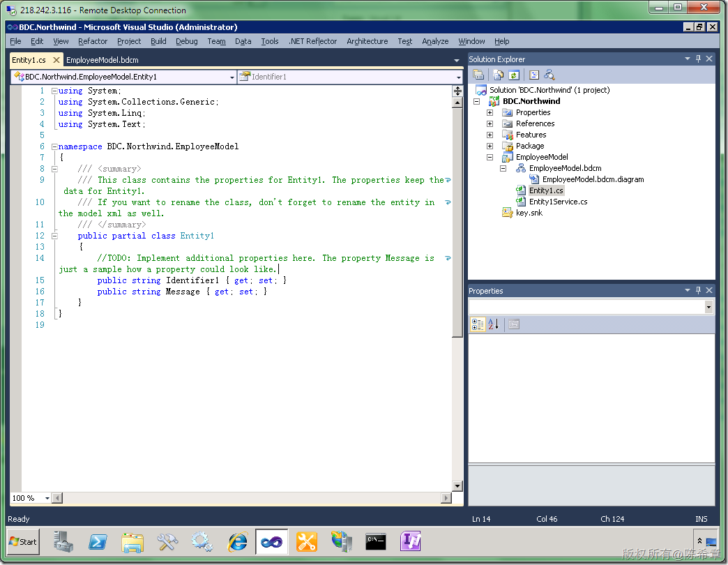Open the Debug menu

click(187, 41)
